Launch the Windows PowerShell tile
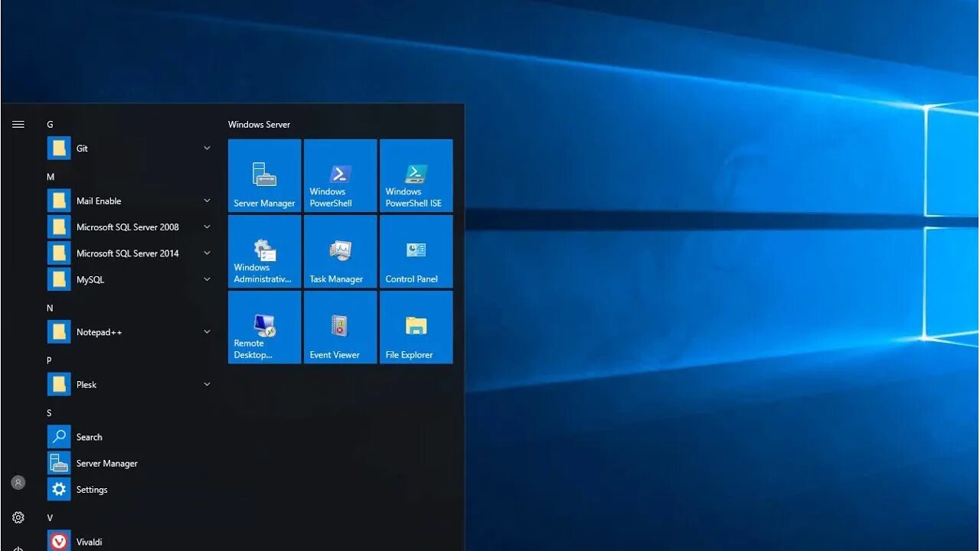The height and width of the screenshot is (551, 980). coord(340,175)
